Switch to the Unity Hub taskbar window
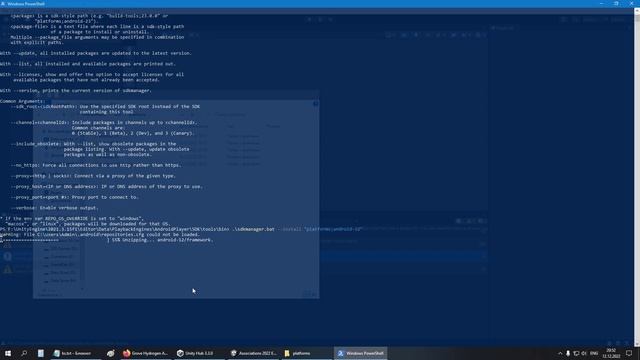The image size is (640, 360). pos(199,353)
